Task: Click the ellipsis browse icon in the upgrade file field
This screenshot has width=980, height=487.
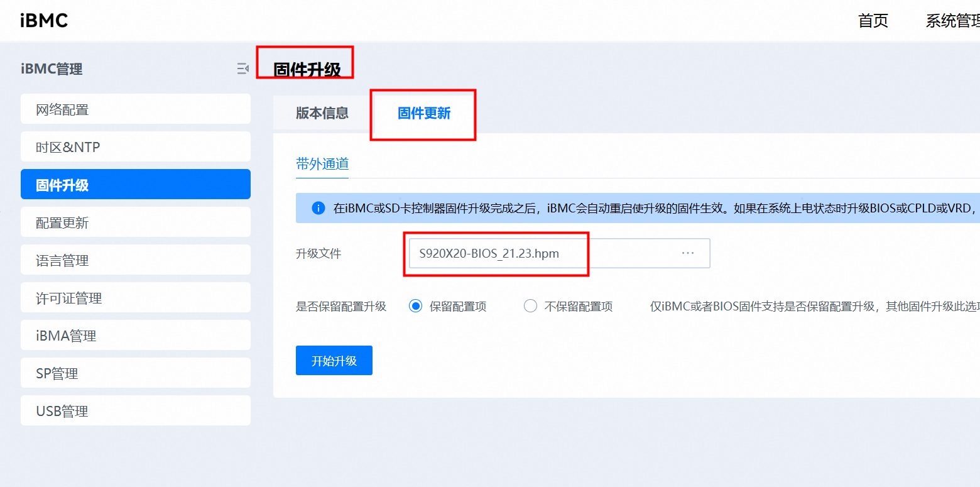Action: 688,253
